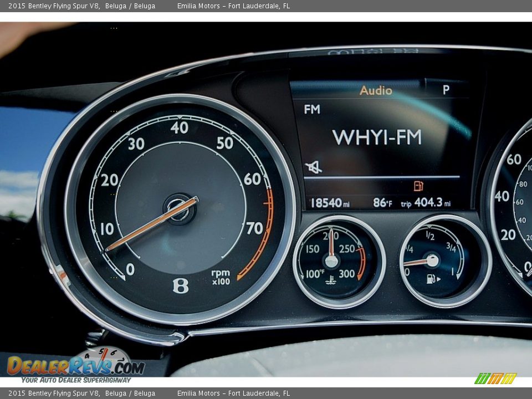
Task: Switch to the Audio screen tab
Action: [375, 90]
